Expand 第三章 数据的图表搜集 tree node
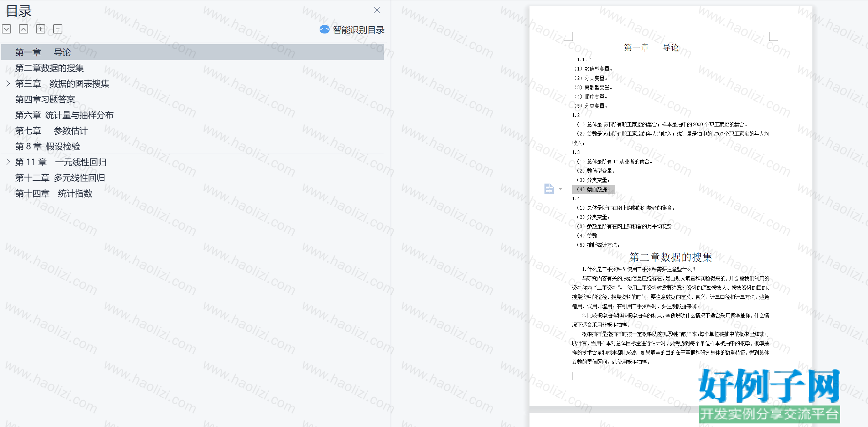Screen dimensions: 868x427 point(8,83)
